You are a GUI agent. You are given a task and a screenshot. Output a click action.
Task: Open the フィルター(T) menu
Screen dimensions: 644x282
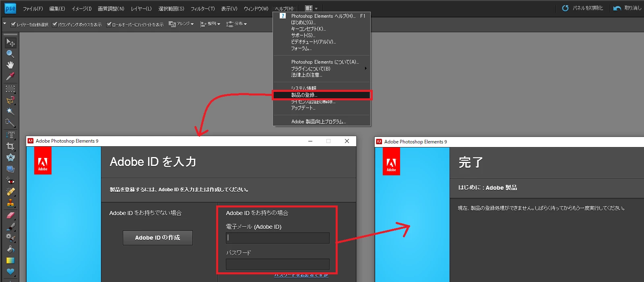202,8
